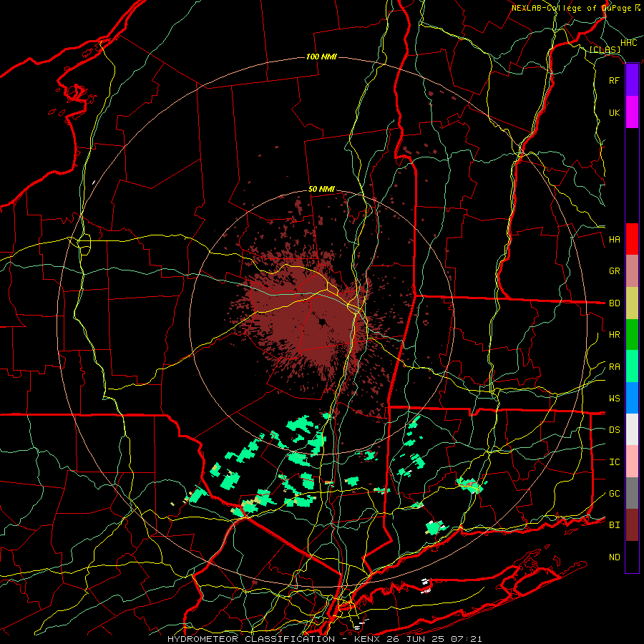Click the UK magenta legend color swatch
The height and width of the screenshot is (644, 644).
pos(632,112)
